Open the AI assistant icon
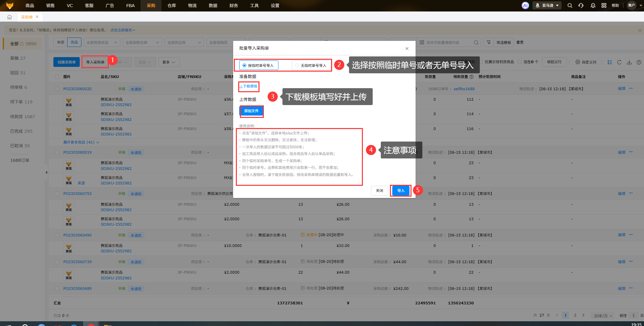 (x=525, y=5)
